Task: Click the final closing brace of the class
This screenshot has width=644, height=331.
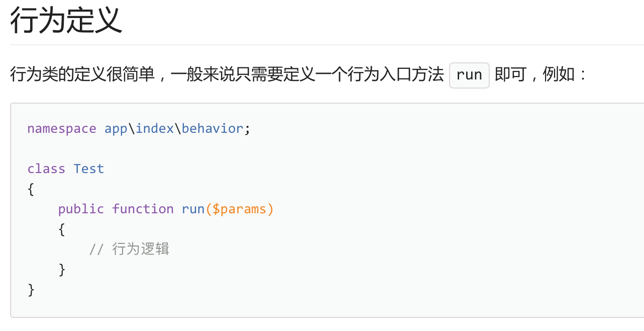Action: tap(31, 290)
